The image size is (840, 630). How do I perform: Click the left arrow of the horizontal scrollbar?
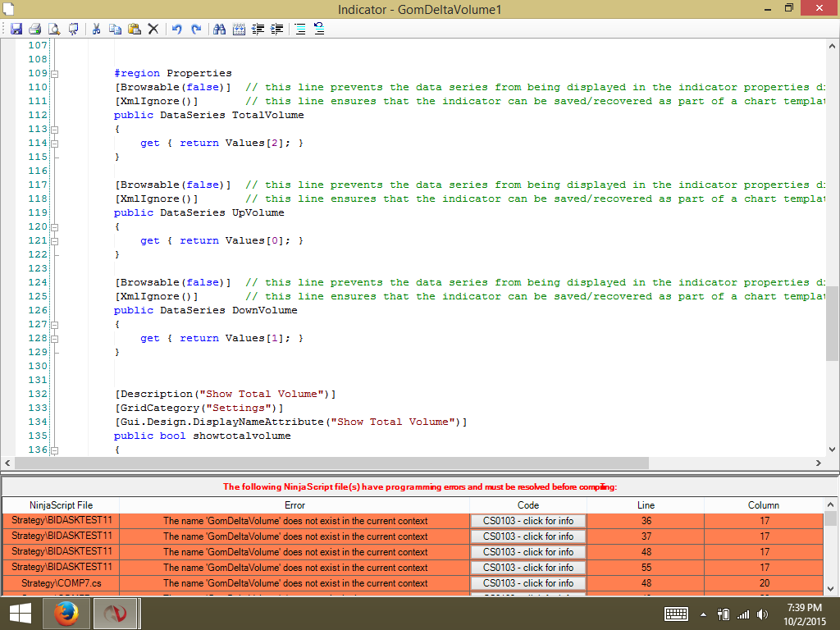(7, 463)
